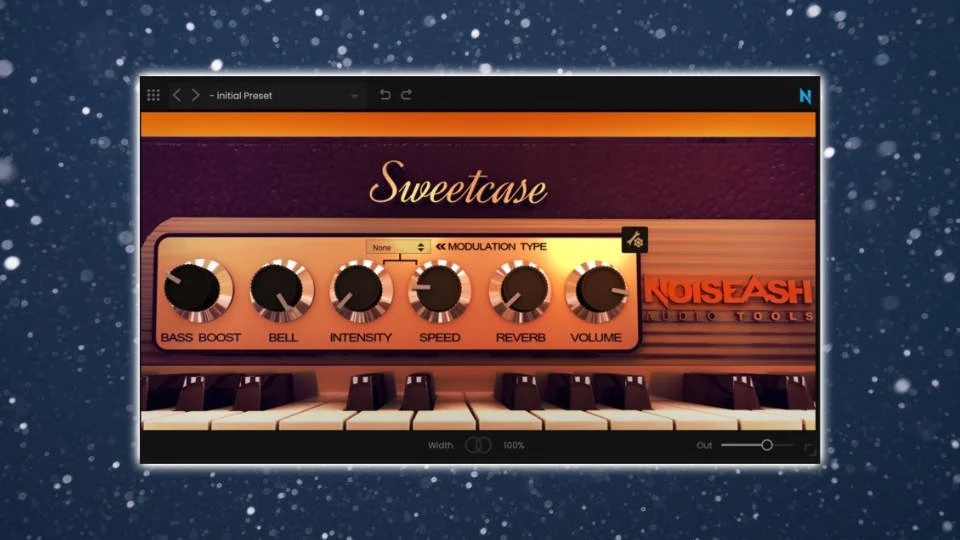This screenshot has height=540, width=960.
Task: Click the blue N logo icon
Action: pos(805,96)
